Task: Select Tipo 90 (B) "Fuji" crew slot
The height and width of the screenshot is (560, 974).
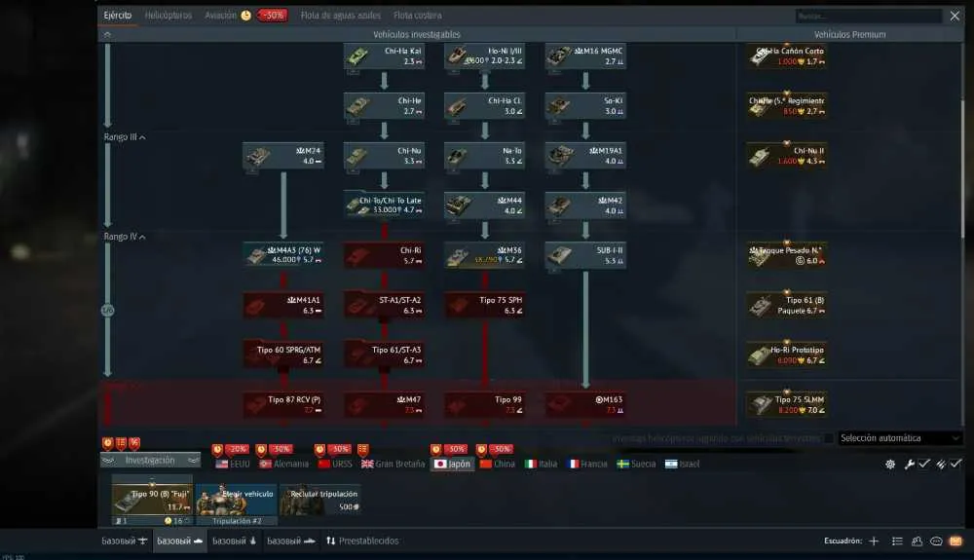Action: click(152, 501)
